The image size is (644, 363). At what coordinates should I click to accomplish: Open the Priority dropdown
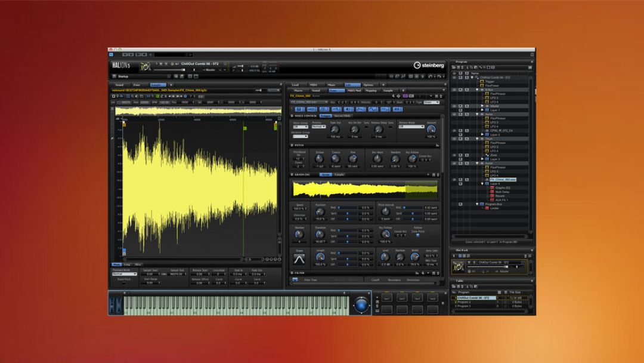coord(318,127)
